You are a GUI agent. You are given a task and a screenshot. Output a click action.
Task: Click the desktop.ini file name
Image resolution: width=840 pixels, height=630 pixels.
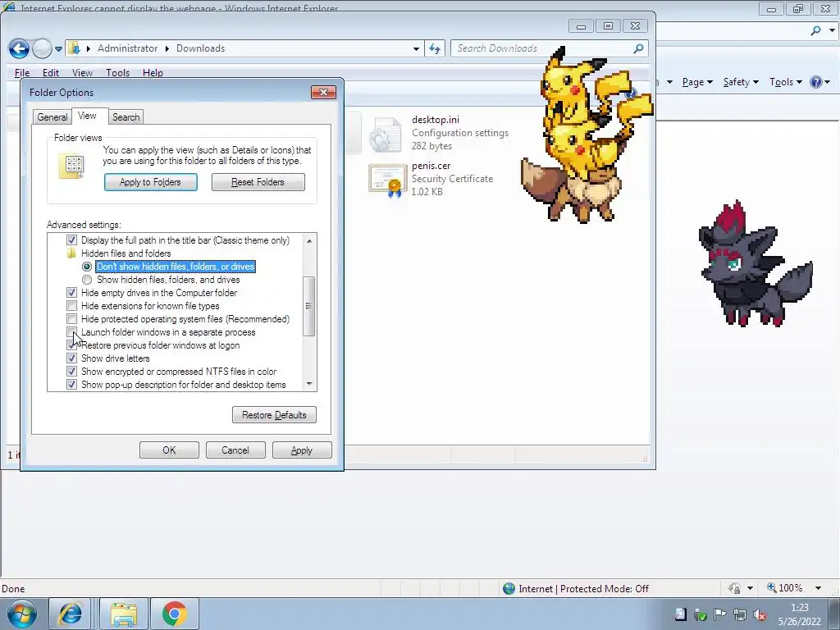click(x=435, y=120)
